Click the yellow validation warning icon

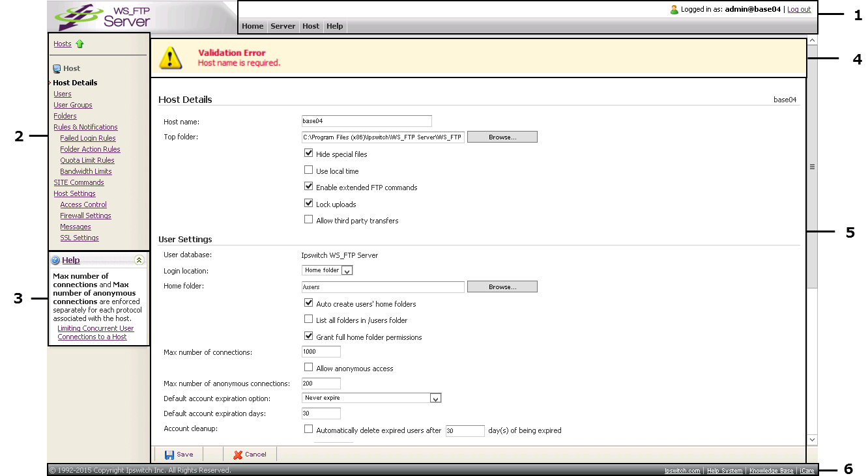click(x=171, y=58)
